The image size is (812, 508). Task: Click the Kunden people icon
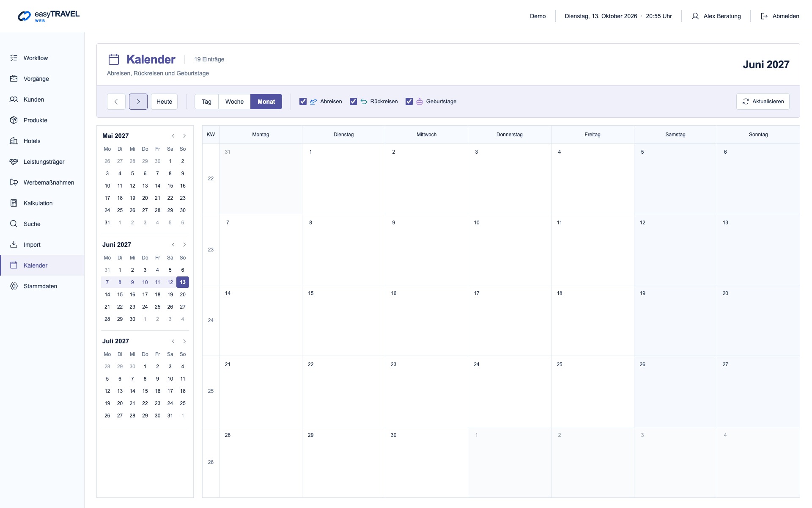click(14, 99)
